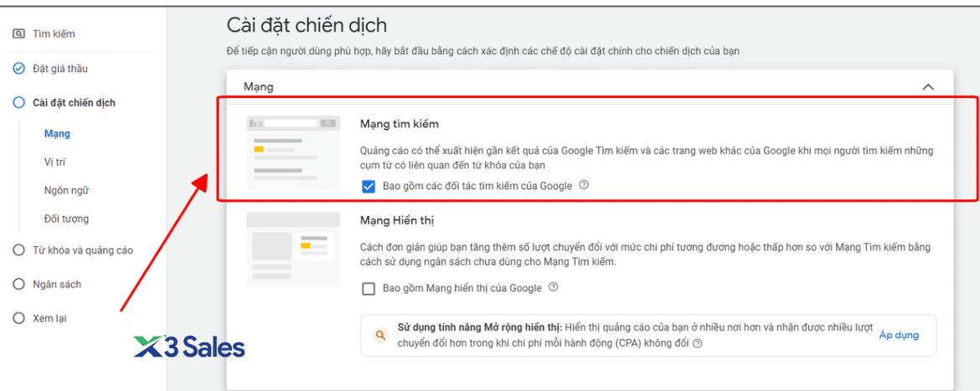The width and height of the screenshot is (980, 391).
Task: Select Cài đặt chiến dịch step
Action: [74, 102]
